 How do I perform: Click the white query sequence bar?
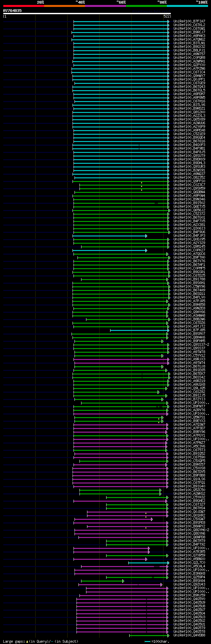pos(87,14)
